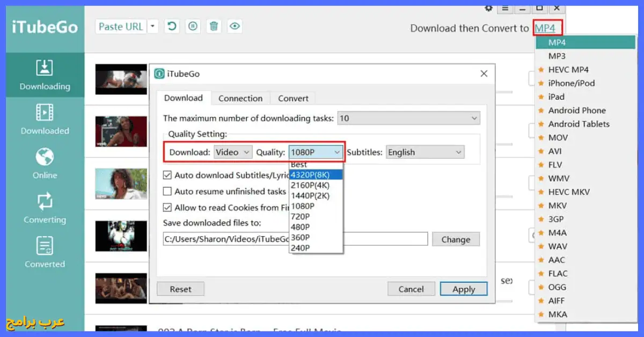
Task: Select 480P quality option
Action: 316,227
